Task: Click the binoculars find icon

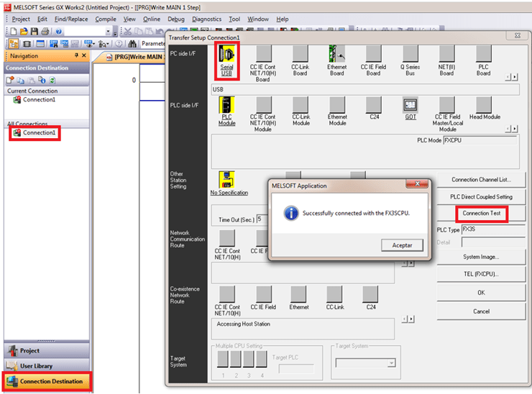Action: [x=132, y=44]
